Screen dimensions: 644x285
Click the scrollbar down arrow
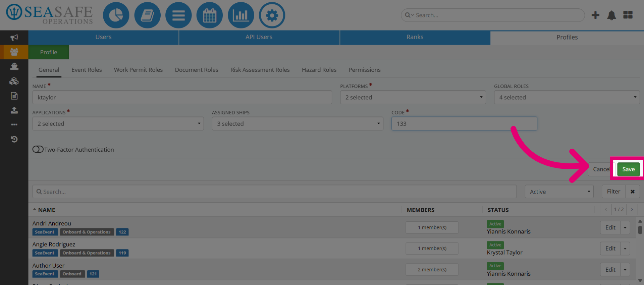coord(640,281)
